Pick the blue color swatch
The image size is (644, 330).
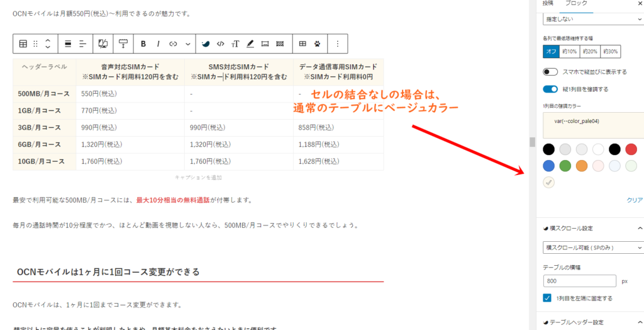[548, 166]
